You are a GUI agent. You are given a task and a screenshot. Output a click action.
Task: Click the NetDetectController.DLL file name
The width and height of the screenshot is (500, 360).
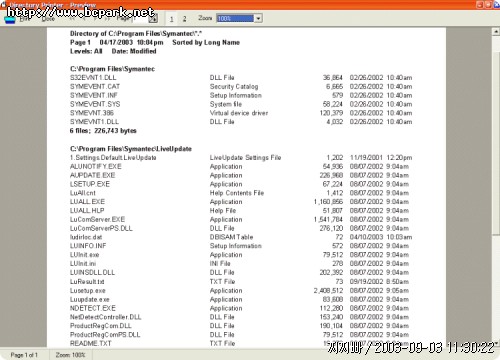pos(105,317)
